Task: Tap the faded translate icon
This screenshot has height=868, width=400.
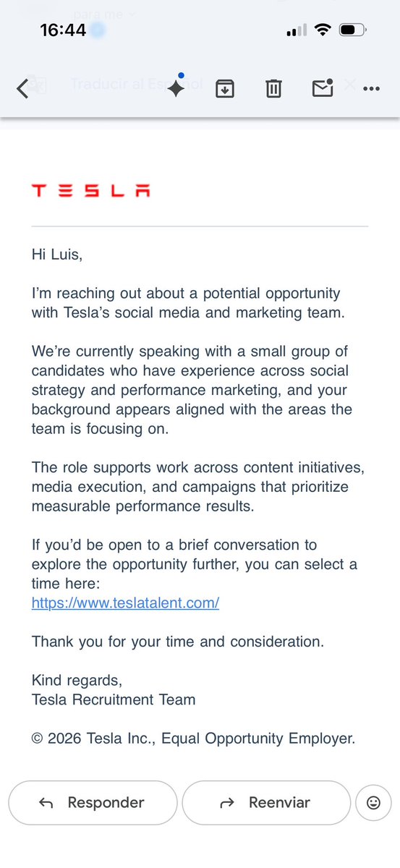Action: 39,86
